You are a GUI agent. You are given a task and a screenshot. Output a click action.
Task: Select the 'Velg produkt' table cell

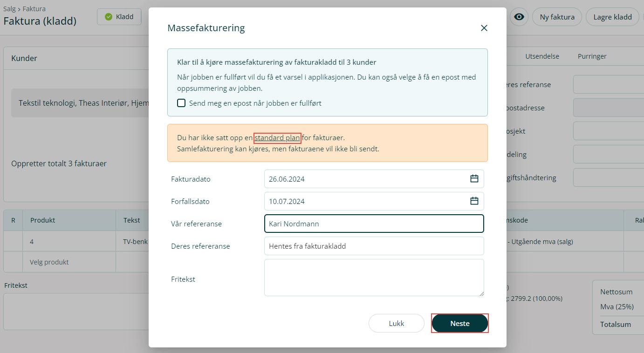tap(49, 262)
